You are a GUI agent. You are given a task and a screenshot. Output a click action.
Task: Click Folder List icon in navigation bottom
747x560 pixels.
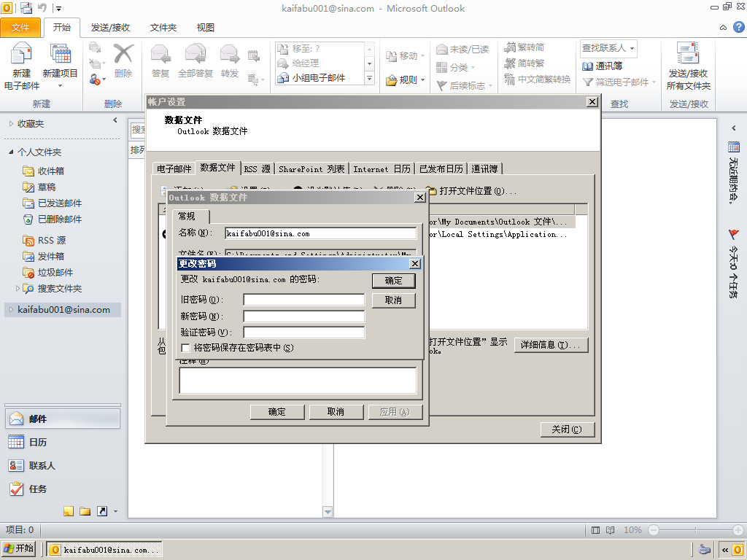pos(85,511)
